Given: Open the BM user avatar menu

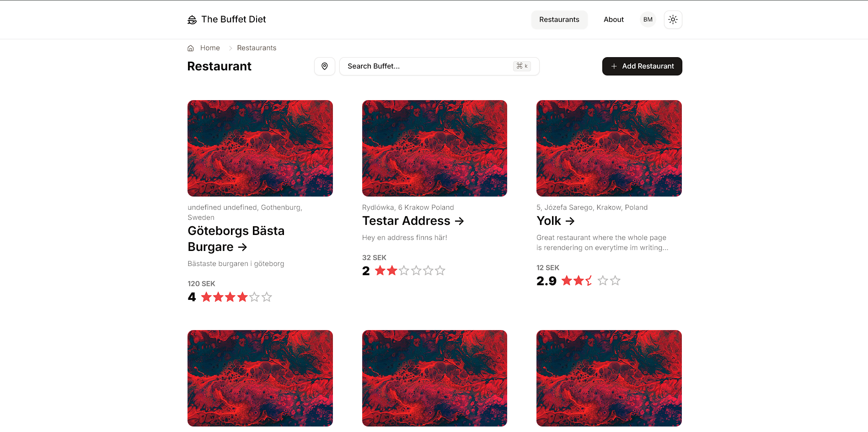Looking at the screenshot, I should tap(648, 20).
